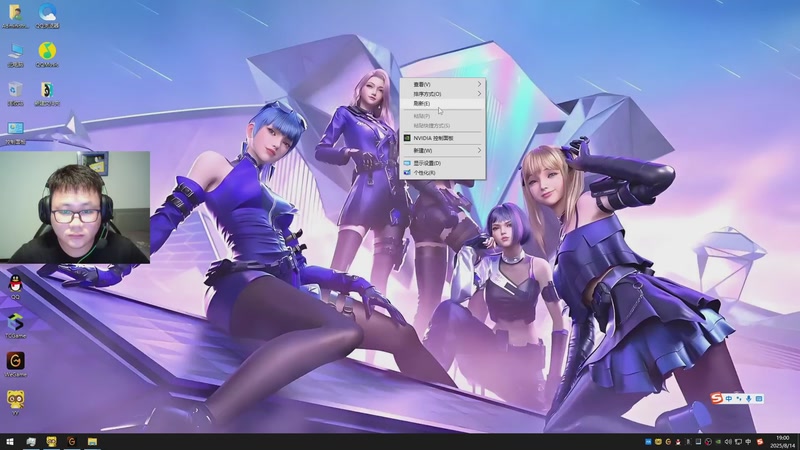Switch to YY in the taskbar
The width and height of the screenshot is (800, 450).
(x=51, y=442)
